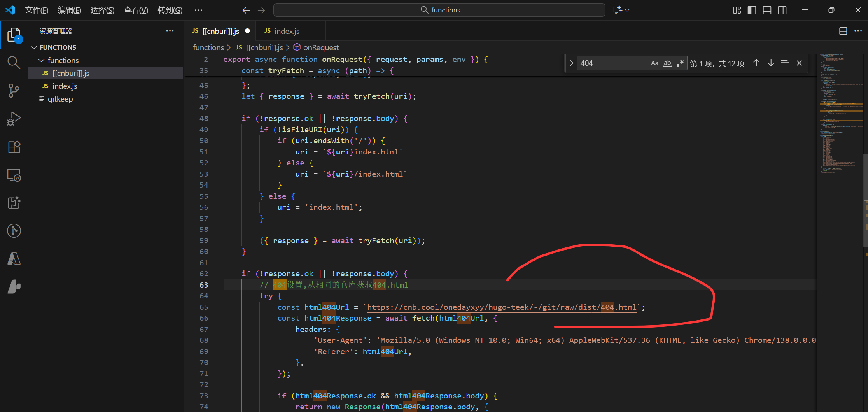Viewport: 868px width, 412px height.
Task: Open the Extensions view
Action: click(14, 147)
